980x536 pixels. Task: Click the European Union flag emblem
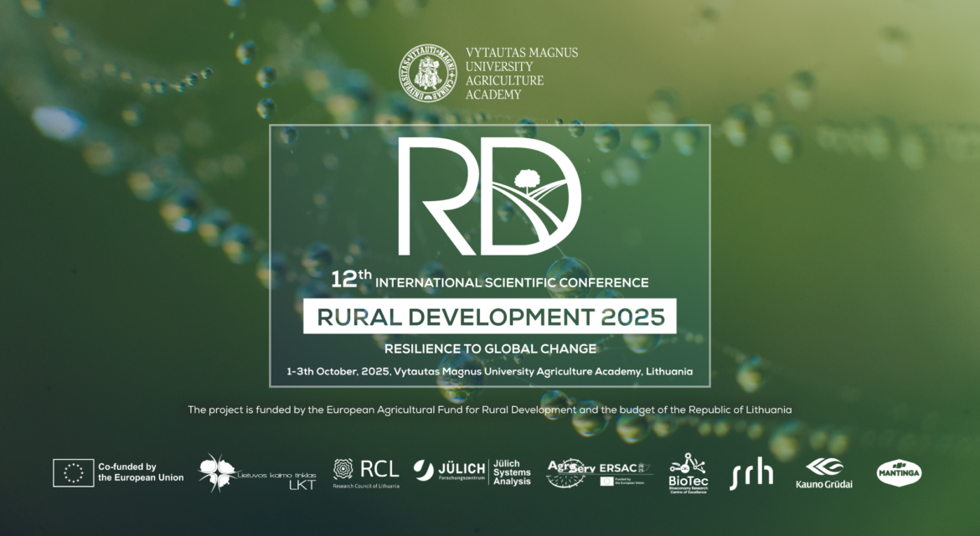click(74, 472)
